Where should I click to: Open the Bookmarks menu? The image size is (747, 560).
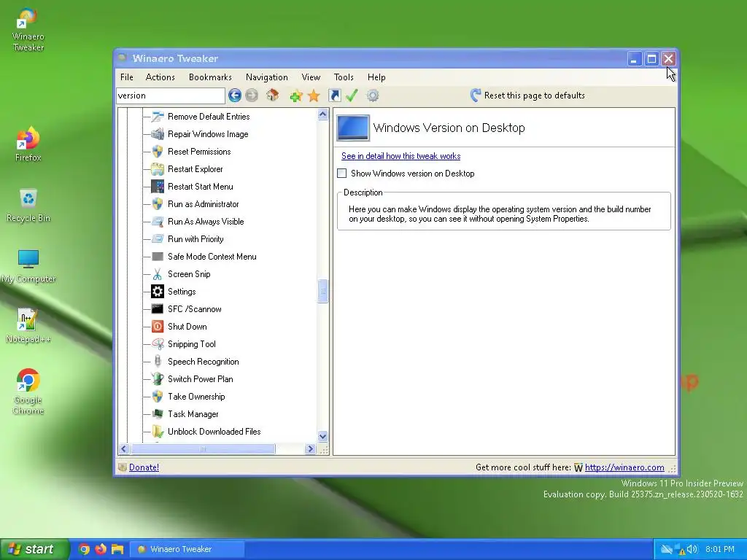[210, 77]
